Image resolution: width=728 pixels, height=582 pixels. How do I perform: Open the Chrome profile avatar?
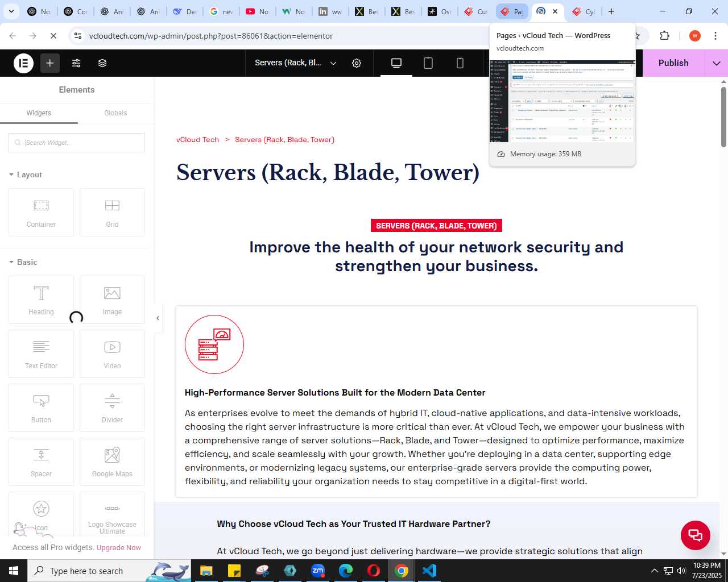(694, 36)
